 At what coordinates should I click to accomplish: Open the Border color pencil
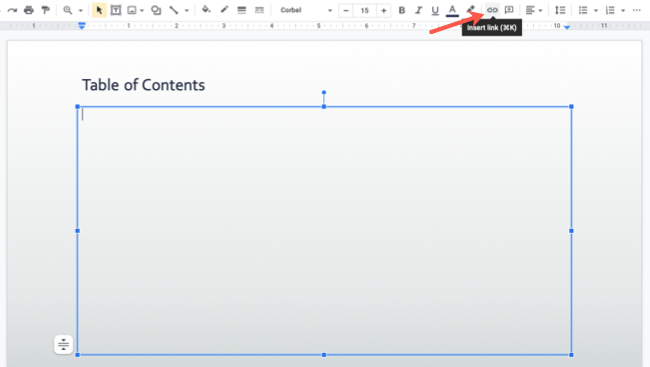(224, 10)
